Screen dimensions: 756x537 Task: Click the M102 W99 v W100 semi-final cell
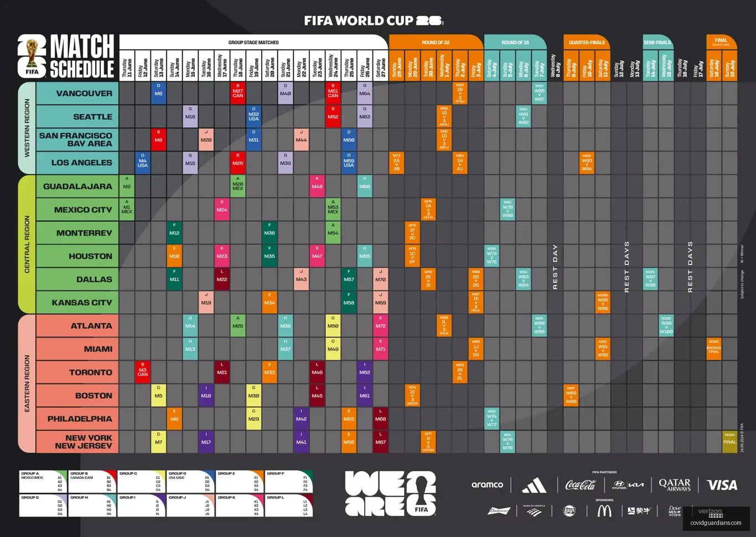click(x=666, y=326)
